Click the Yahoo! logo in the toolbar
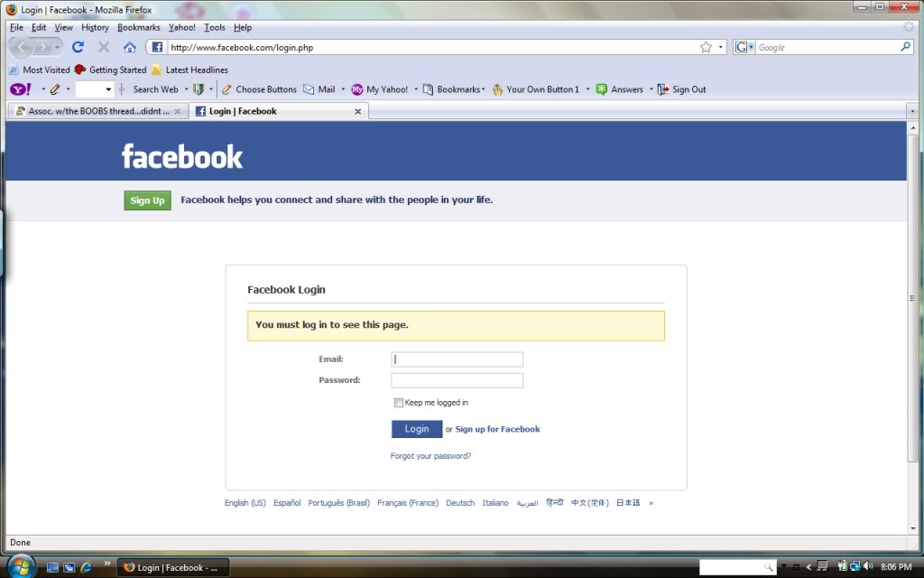924x578 pixels. 21,89
